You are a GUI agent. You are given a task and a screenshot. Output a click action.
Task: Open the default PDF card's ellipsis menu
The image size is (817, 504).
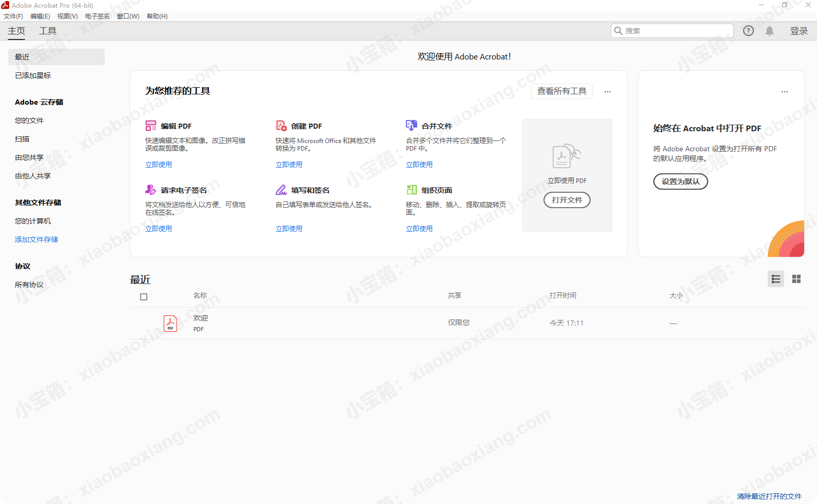784,92
